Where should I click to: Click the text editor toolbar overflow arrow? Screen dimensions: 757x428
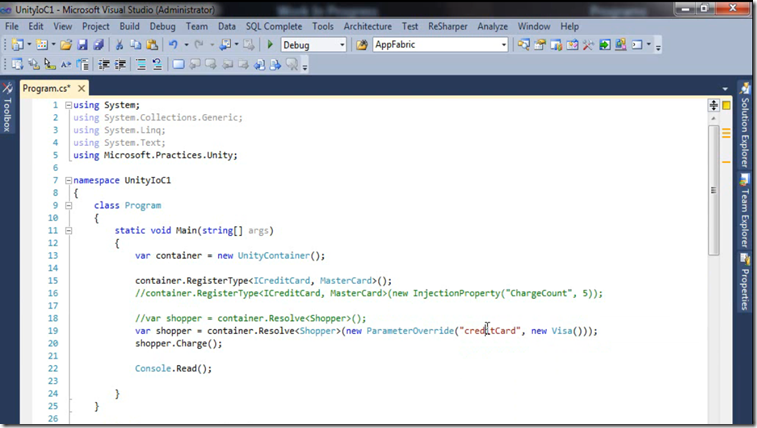tap(305, 67)
